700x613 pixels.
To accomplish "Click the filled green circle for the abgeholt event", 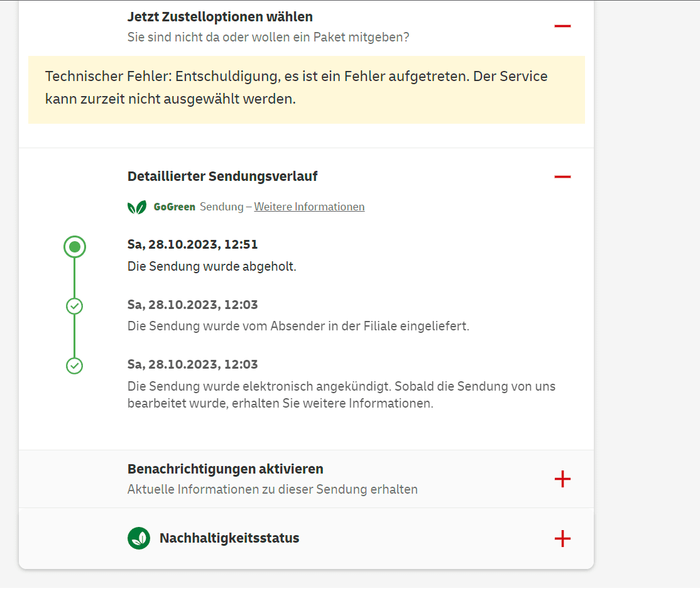I will (x=75, y=247).
